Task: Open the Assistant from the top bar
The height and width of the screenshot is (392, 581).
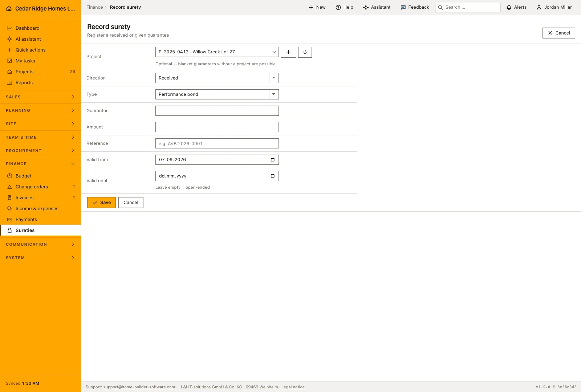Action: [377, 7]
